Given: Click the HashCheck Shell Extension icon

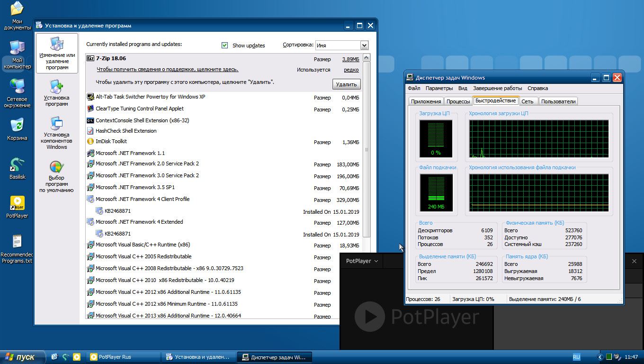Looking at the screenshot, I should (91, 131).
